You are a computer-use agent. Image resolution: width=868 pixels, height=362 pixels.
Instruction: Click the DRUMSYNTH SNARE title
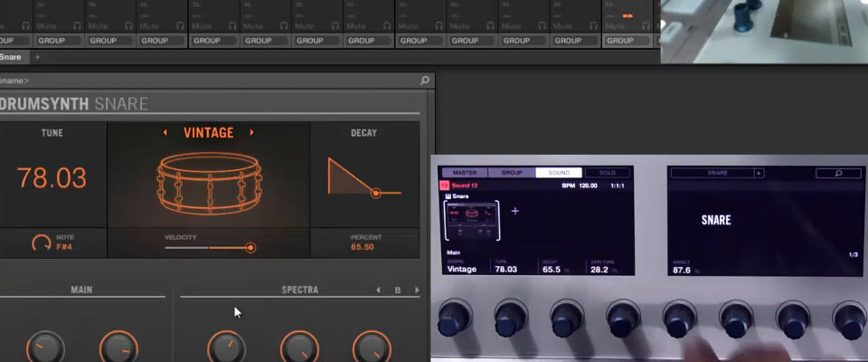coord(73,104)
